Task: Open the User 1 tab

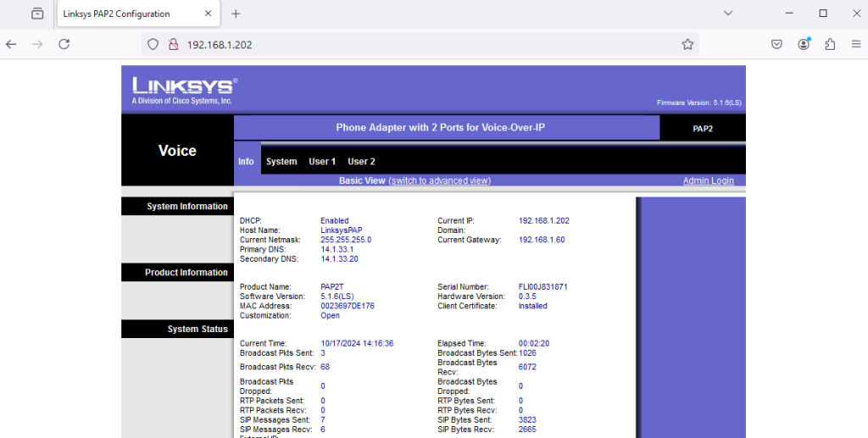Action: (322, 161)
